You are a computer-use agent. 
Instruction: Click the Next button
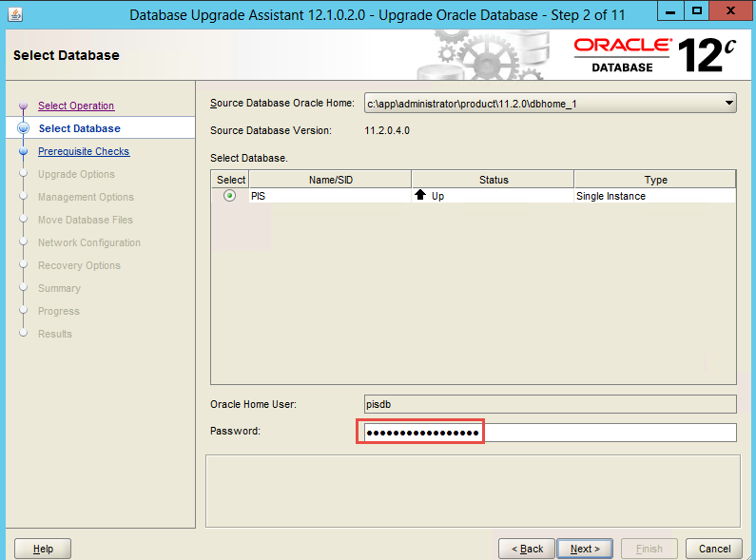tap(584, 549)
